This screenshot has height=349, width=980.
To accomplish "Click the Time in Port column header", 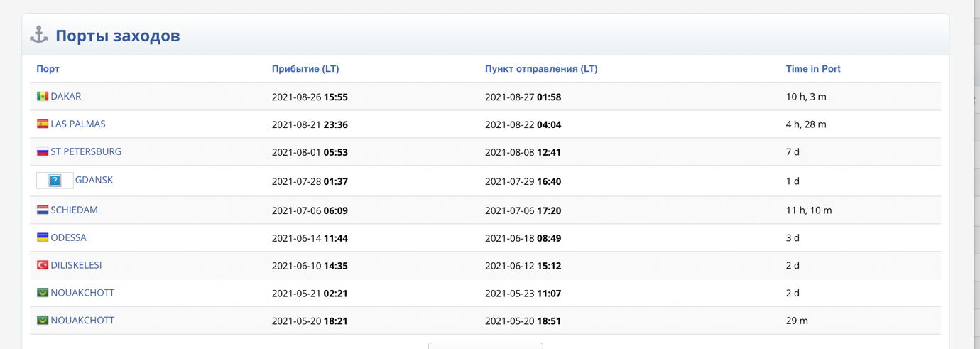I will coord(812,69).
